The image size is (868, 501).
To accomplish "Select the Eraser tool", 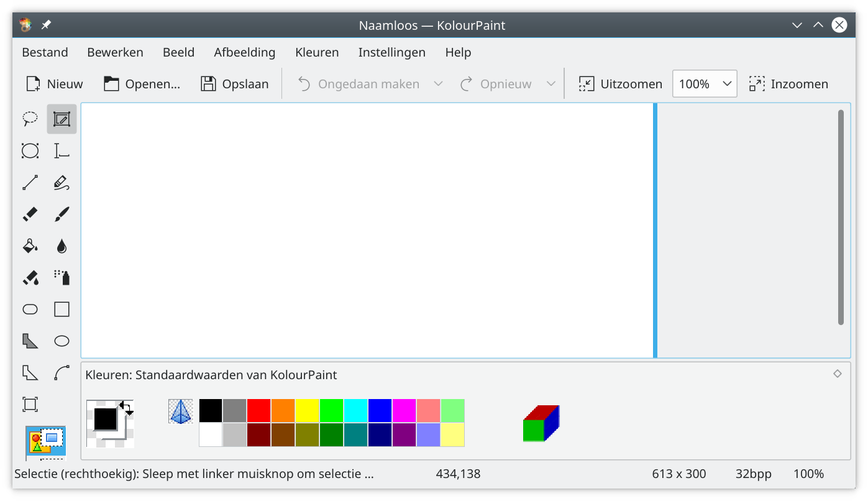I will 29,214.
